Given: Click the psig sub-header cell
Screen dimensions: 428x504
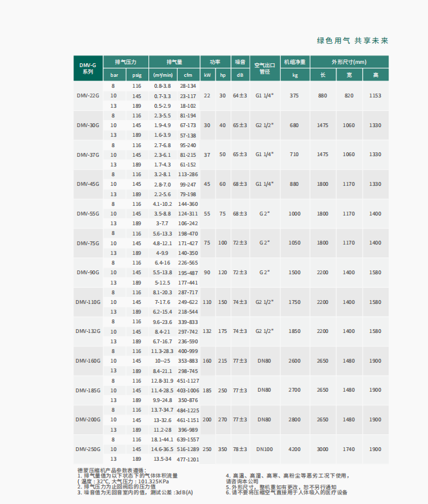Looking at the screenshot, I should click(x=137, y=75).
